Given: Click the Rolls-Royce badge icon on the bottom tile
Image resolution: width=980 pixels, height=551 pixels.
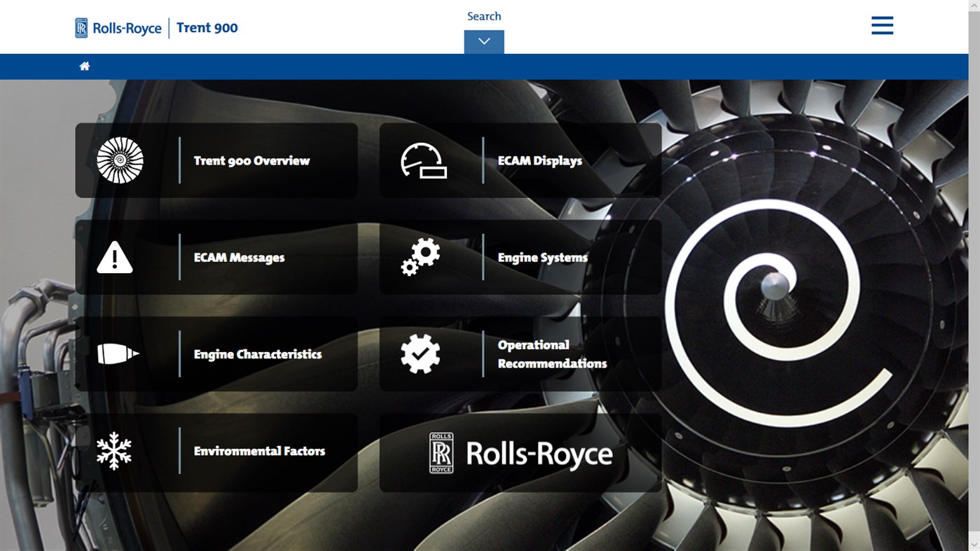Looking at the screenshot, I should [x=440, y=452].
